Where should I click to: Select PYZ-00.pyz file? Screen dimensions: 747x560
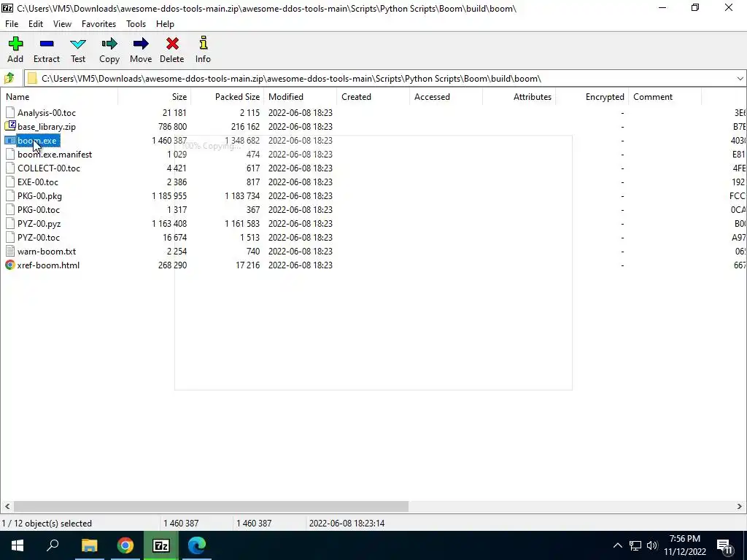point(39,223)
